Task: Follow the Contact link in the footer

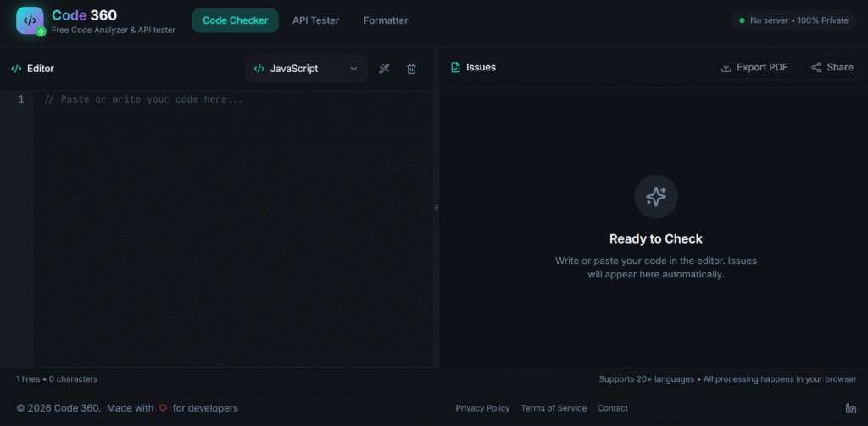Action: 613,408
